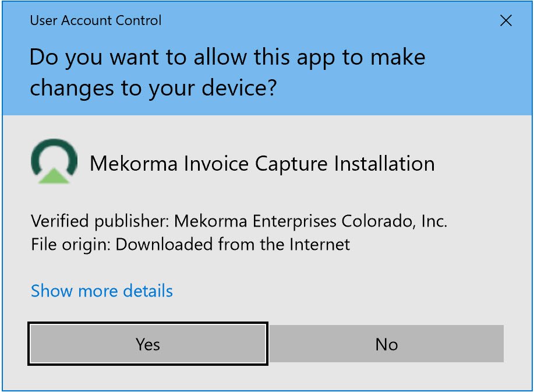The width and height of the screenshot is (534, 392).
Task: Click the word Invoice in the app name
Action: coord(209,164)
